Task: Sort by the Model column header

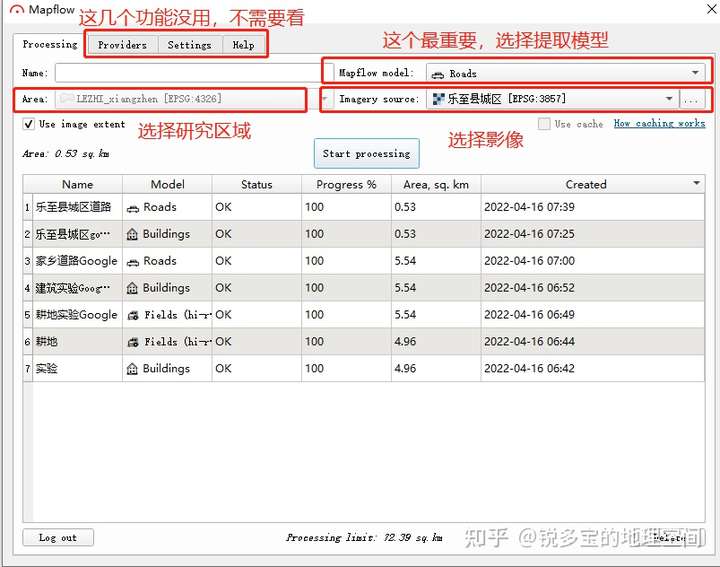Action: tap(168, 185)
